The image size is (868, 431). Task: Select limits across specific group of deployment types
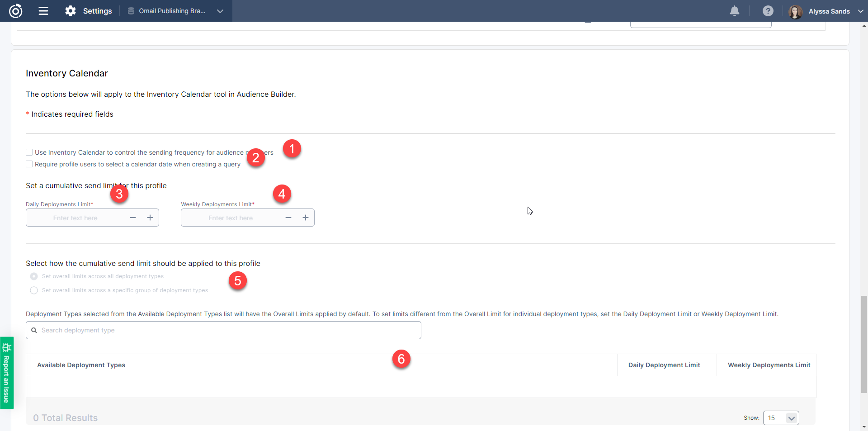[x=34, y=290]
